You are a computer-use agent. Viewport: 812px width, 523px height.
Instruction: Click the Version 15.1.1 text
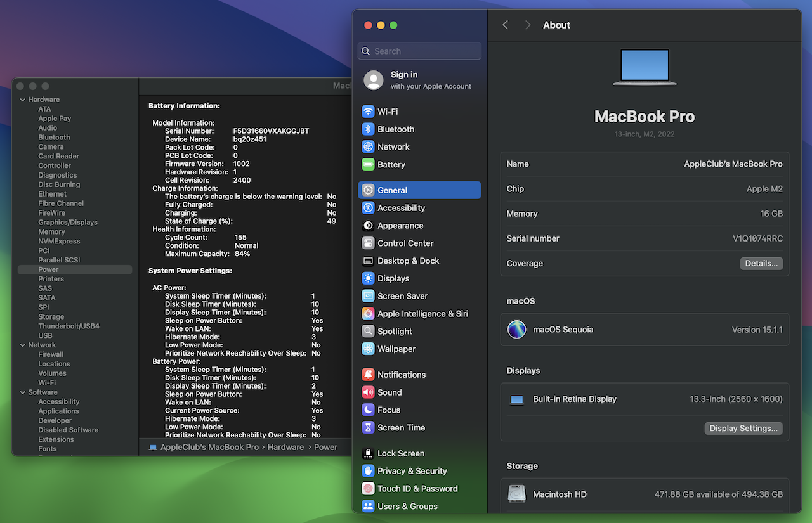pos(757,330)
